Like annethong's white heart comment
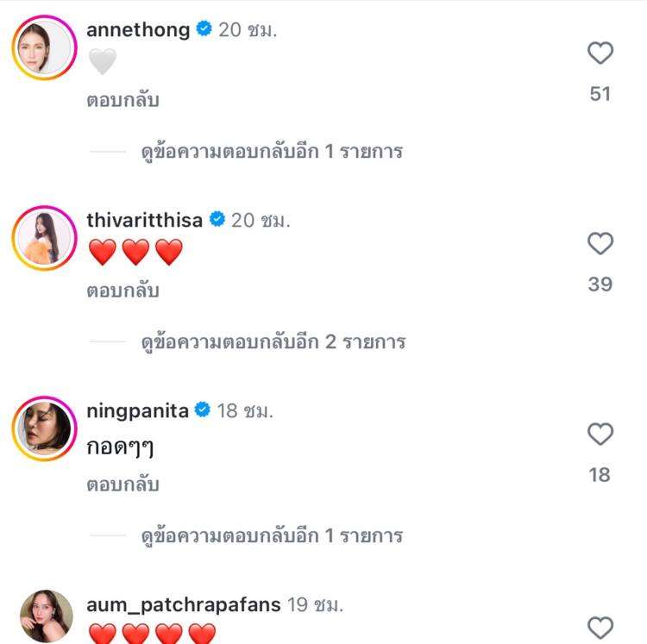Viewport: 647px width, 644px height. pyautogui.click(x=600, y=54)
